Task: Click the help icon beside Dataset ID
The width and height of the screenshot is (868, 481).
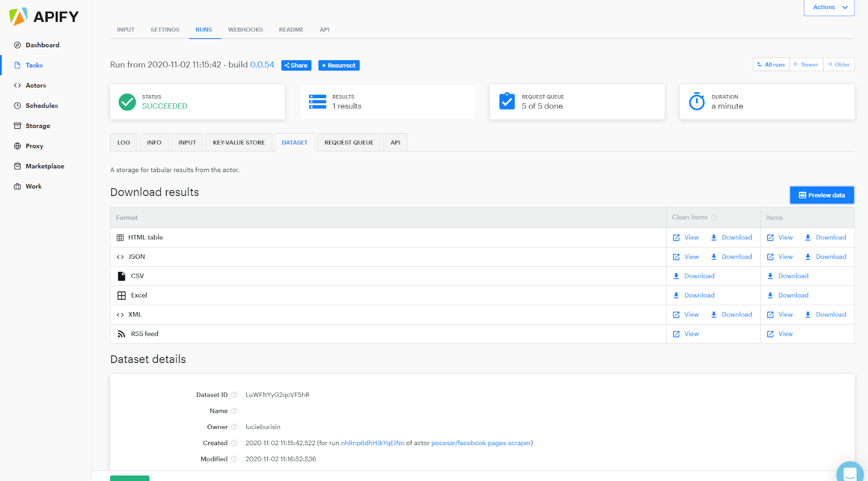Action: pyautogui.click(x=234, y=395)
